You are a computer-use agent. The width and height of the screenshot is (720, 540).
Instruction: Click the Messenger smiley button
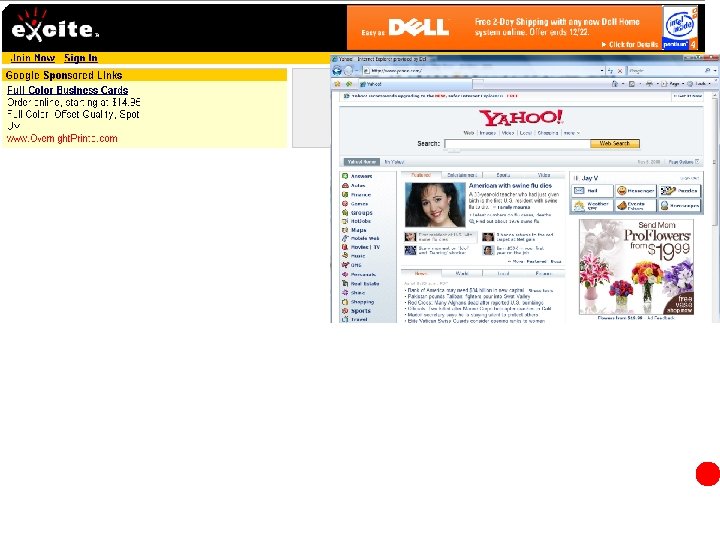[x=636, y=191]
